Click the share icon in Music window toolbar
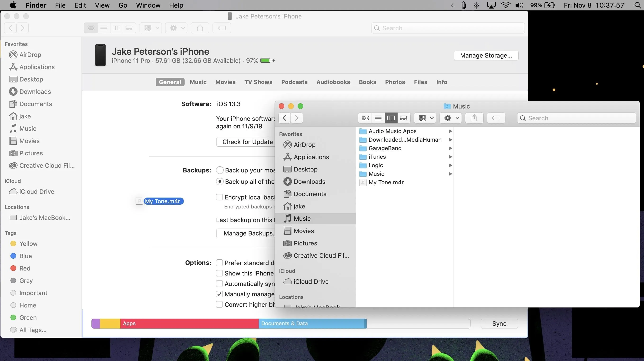 coord(474,118)
